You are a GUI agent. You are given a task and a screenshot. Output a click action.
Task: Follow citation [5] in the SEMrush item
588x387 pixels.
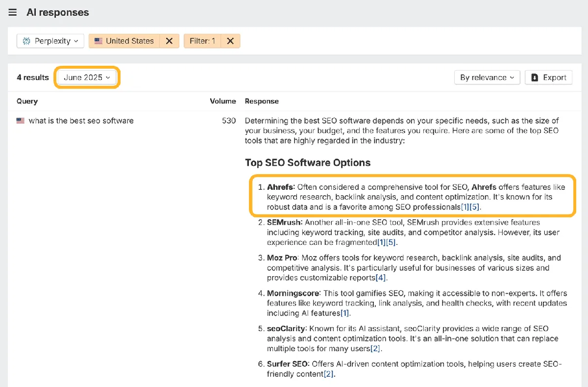coord(391,242)
